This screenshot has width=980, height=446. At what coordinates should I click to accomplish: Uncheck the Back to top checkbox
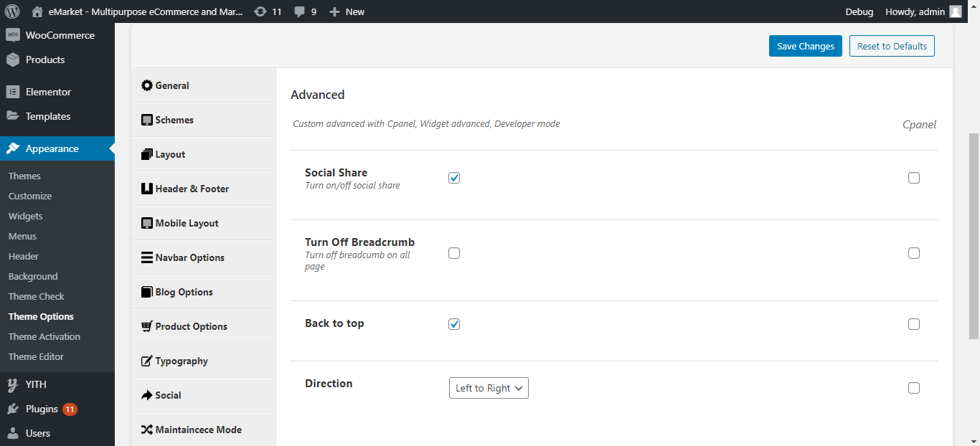(x=454, y=324)
